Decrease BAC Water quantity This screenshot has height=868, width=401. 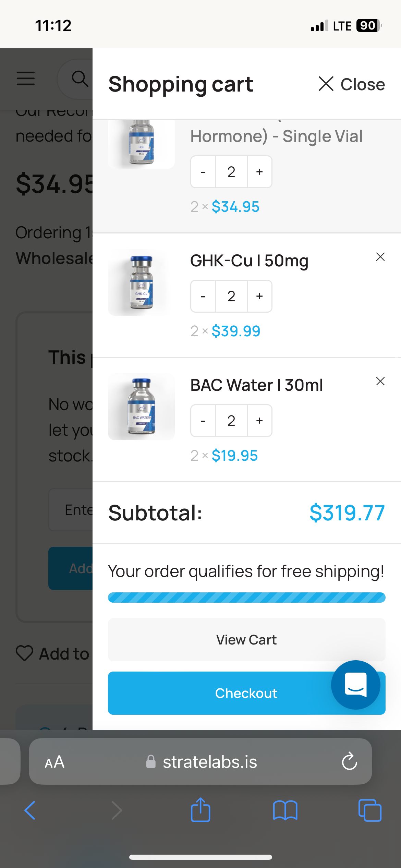pyautogui.click(x=203, y=421)
